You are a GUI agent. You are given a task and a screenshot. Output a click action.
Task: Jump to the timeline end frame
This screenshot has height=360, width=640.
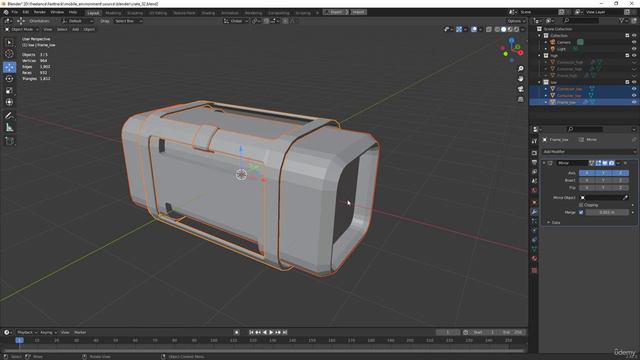pyautogui.click(x=285, y=332)
